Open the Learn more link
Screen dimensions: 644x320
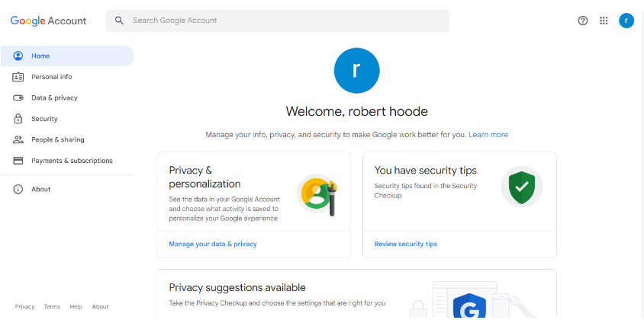[x=488, y=134]
